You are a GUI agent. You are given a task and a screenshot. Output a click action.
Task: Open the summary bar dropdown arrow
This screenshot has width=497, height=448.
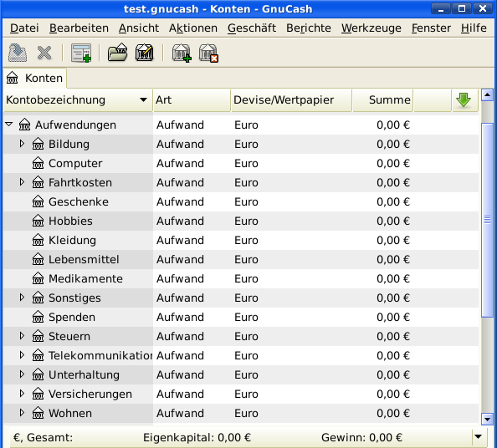coord(479,437)
